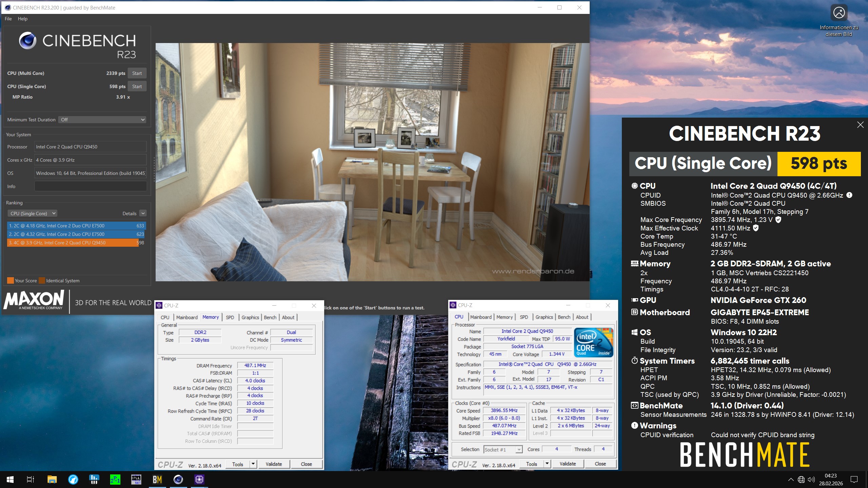Open Tools dropdown arrow in right CPU-Z
868x488 pixels.
(547, 464)
